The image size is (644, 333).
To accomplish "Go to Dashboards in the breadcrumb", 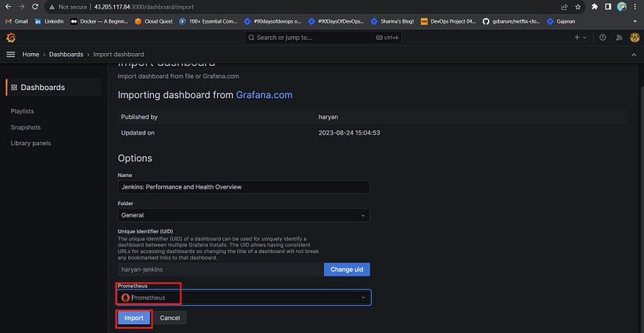I will coord(66,55).
